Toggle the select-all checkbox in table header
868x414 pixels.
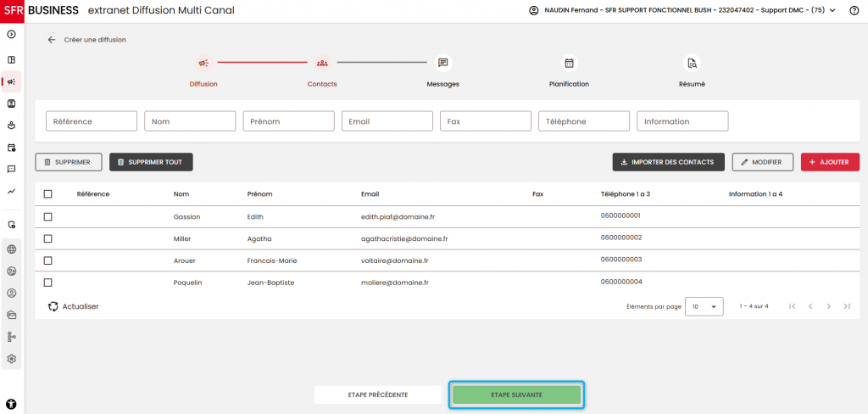[x=48, y=194]
